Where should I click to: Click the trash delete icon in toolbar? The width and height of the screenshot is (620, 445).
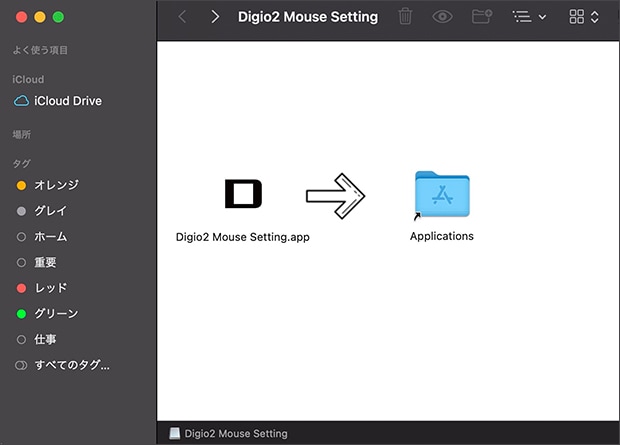(x=405, y=17)
